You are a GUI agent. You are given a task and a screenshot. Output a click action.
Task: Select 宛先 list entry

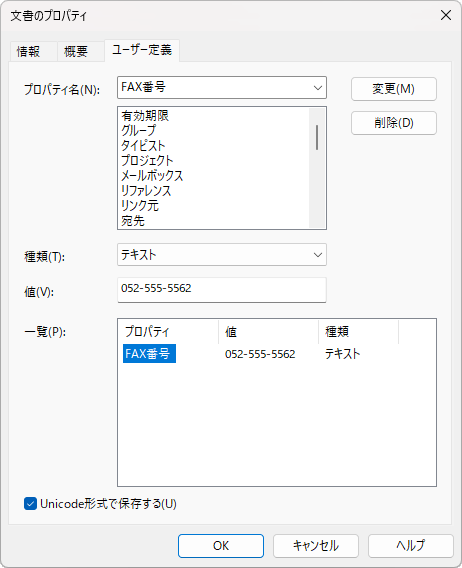click(x=133, y=221)
